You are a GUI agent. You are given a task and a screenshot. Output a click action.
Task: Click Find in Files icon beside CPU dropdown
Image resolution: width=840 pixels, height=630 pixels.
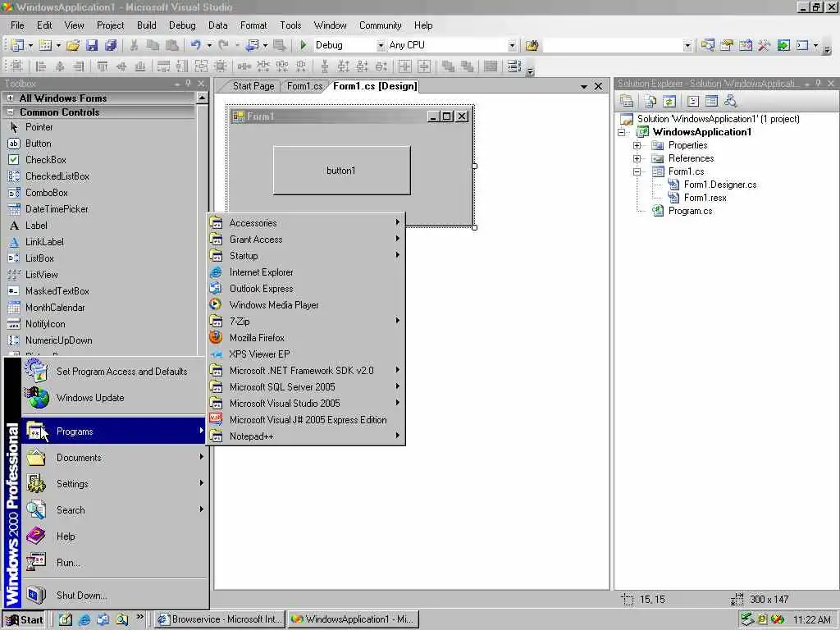pos(532,46)
